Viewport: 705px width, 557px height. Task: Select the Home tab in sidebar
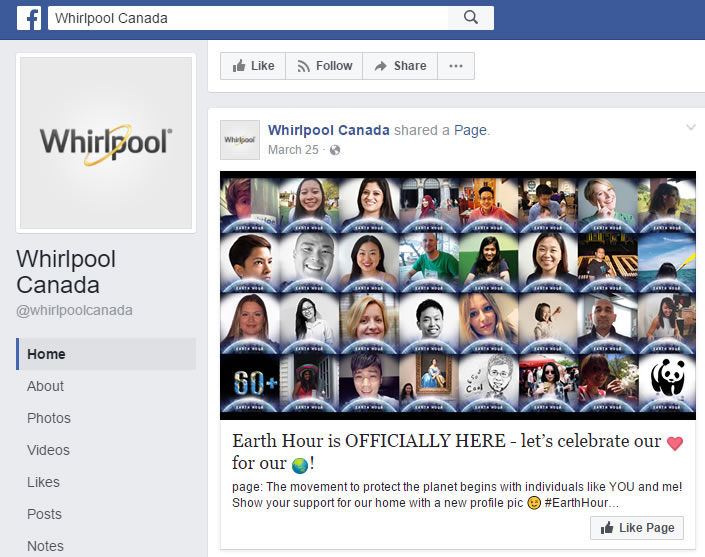[106, 354]
